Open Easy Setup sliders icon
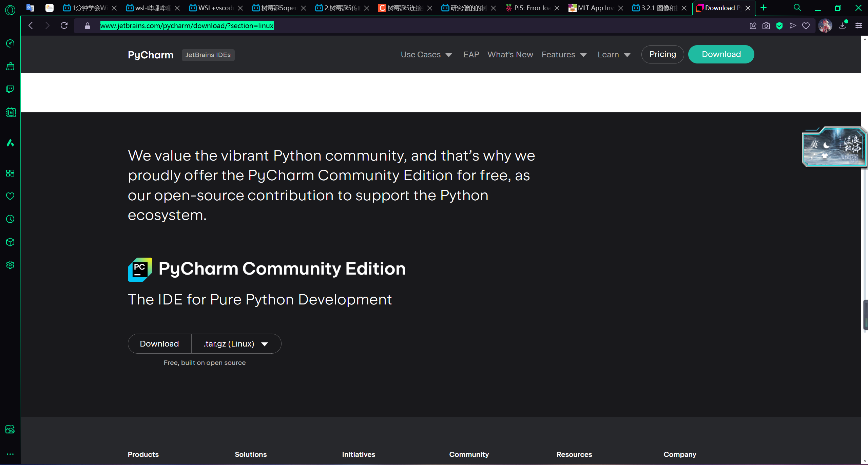 click(859, 26)
